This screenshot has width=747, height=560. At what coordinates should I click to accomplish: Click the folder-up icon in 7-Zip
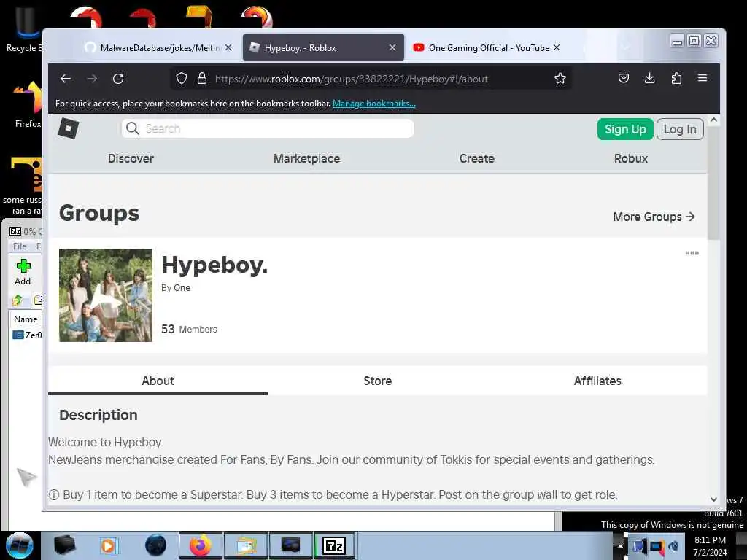(18, 300)
